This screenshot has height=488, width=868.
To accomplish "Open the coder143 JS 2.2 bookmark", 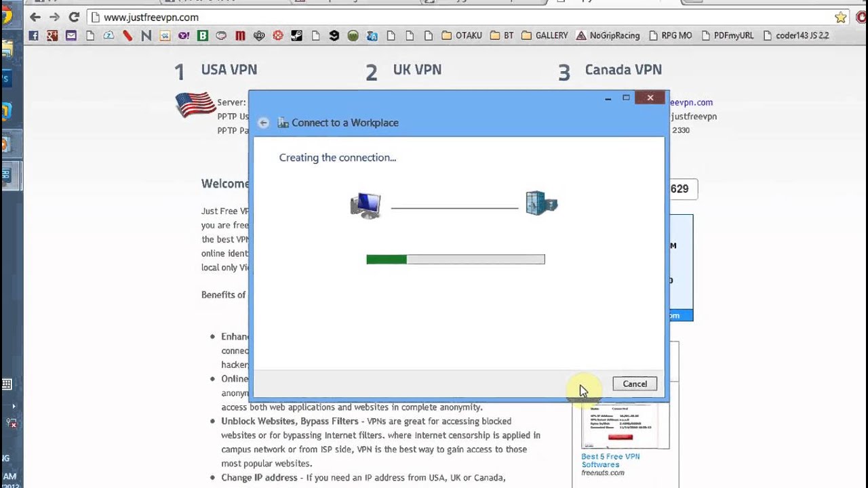I will click(796, 35).
